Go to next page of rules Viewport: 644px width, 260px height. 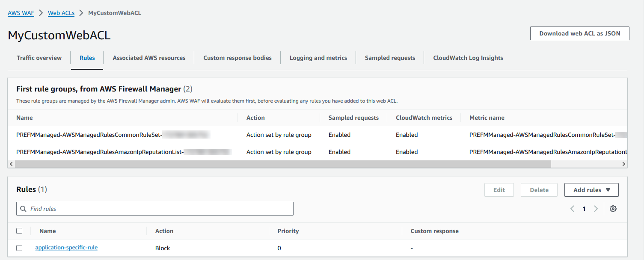point(596,209)
